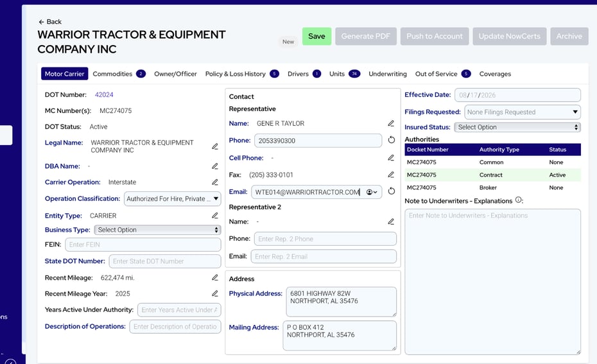Open the Owner/Officer tab

coord(175,74)
